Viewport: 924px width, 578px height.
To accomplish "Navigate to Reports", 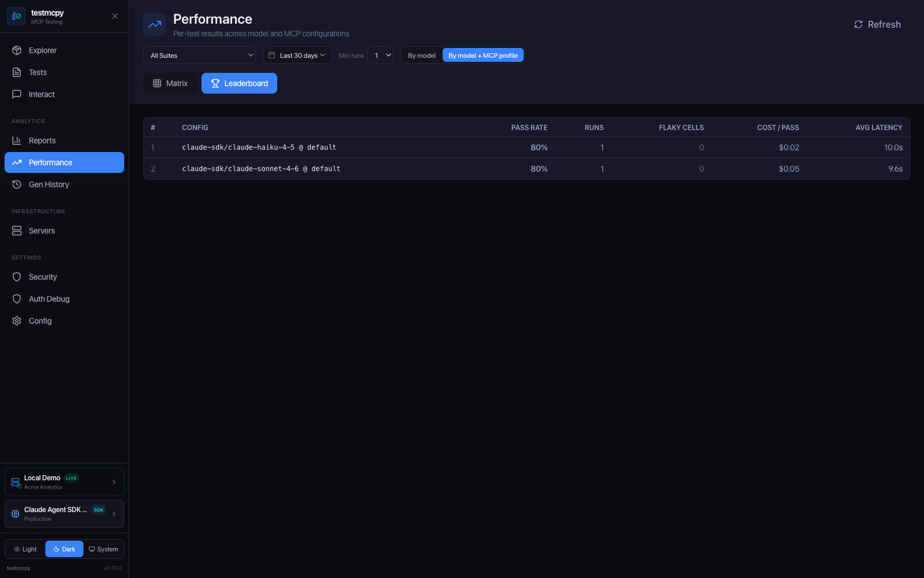I will pyautogui.click(x=64, y=140).
